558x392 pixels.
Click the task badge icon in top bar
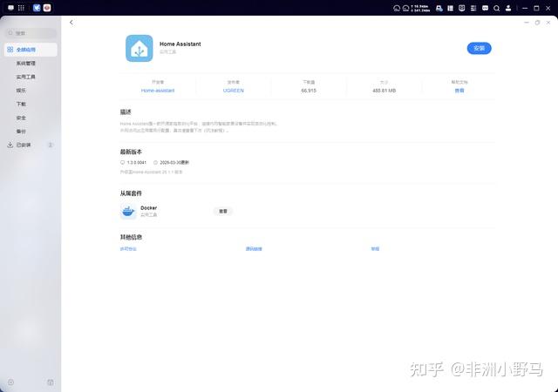click(x=462, y=8)
